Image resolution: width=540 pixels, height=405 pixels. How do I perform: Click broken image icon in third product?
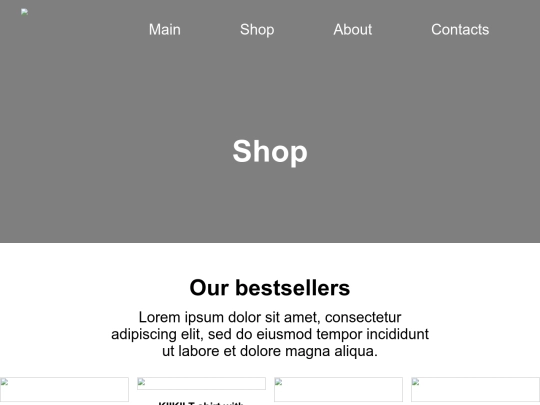pyautogui.click(x=278, y=382)
